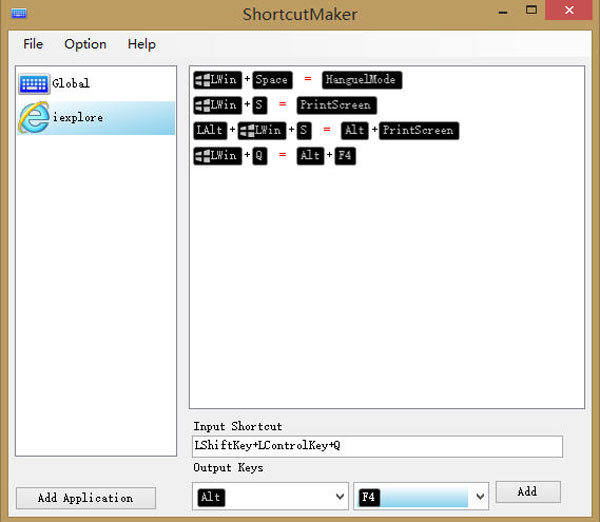Click Alt output badge in the LAlt row
600x522 pixels.
click(355, 130)
